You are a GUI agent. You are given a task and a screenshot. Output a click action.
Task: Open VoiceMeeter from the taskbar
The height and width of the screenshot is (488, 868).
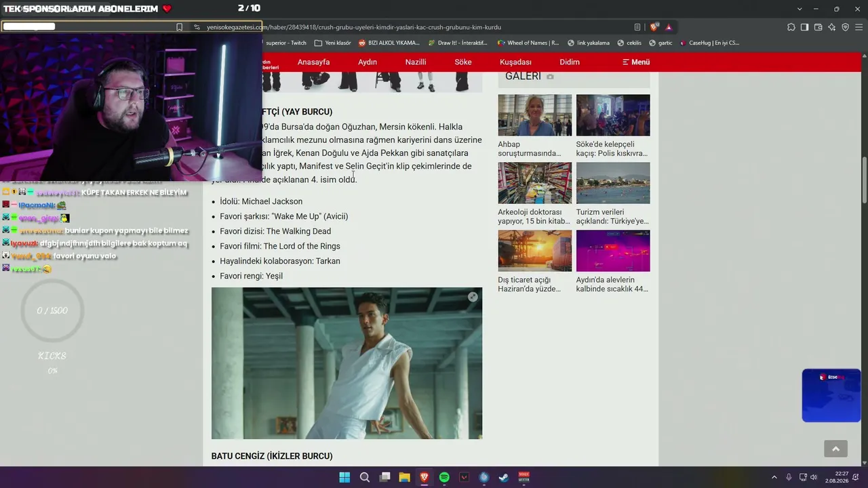coord(524,477)
